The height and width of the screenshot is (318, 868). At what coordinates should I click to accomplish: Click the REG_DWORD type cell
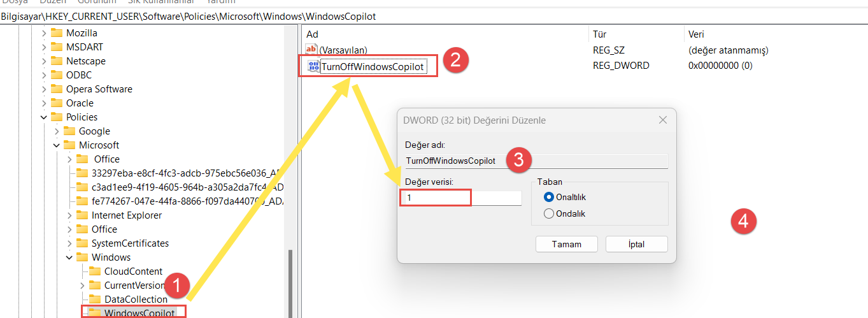point(621,66)
